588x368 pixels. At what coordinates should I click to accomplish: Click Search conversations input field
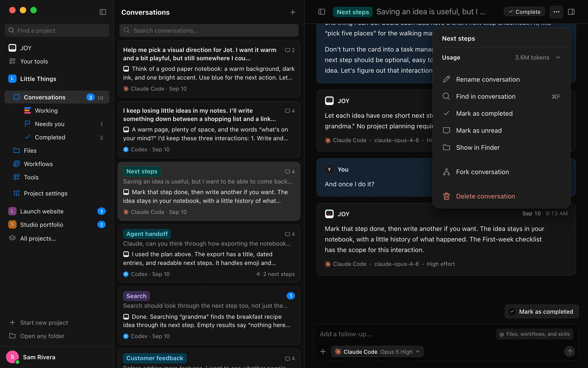[209, 30]
